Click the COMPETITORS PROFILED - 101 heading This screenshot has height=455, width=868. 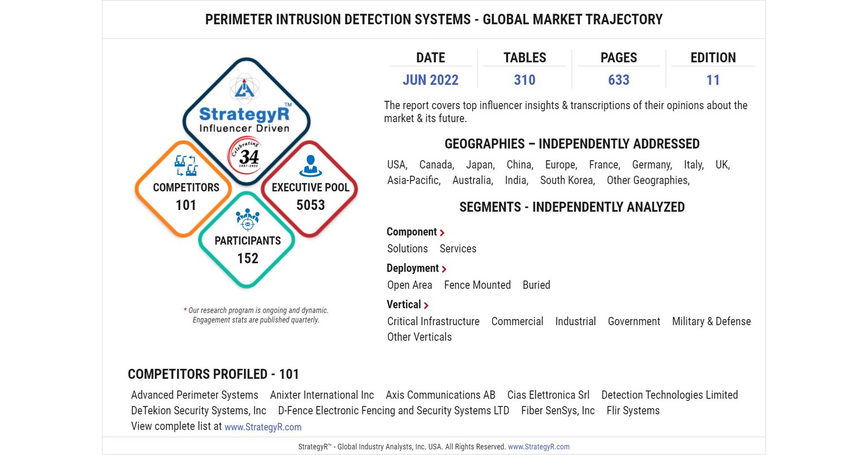click(213, 374)
